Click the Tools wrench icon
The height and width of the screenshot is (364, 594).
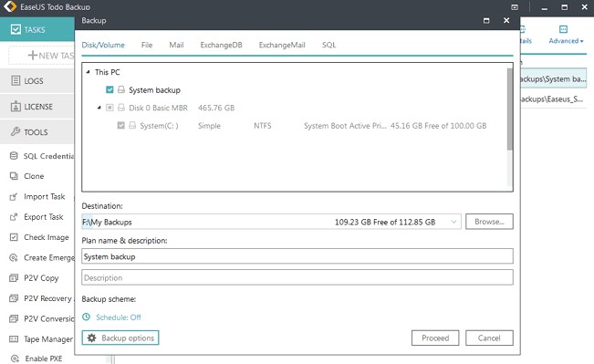16,131
